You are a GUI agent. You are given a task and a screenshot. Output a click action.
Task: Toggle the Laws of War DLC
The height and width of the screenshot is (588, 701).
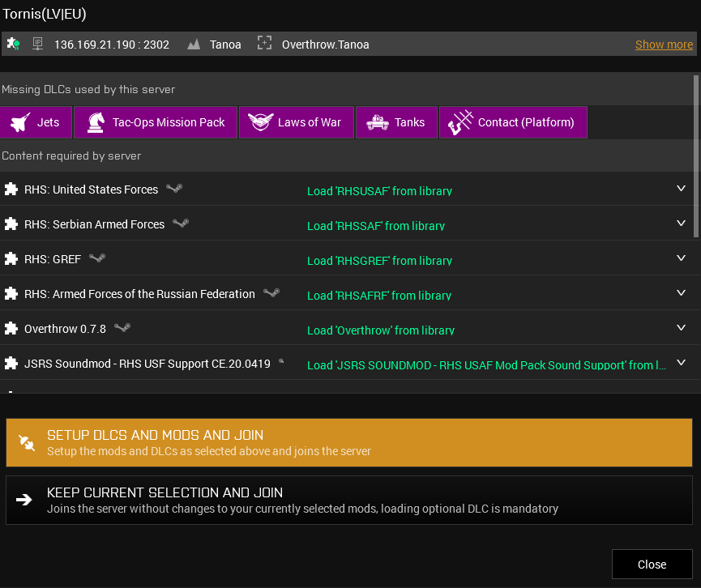(x=297, y=122)
